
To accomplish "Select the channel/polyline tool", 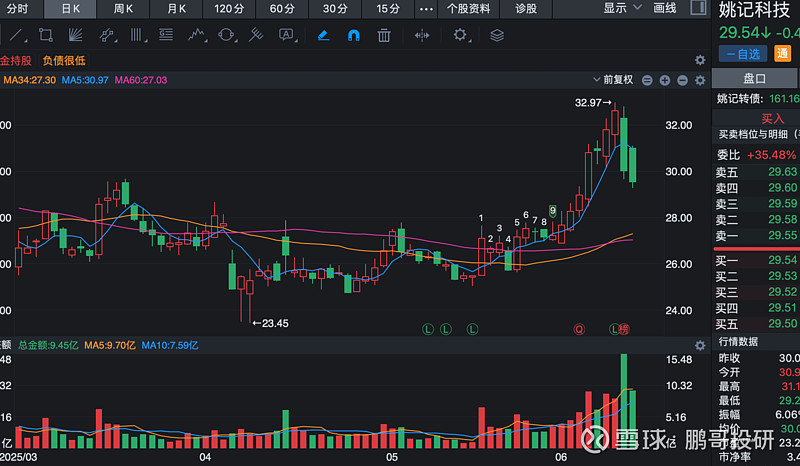I will 106,35.
